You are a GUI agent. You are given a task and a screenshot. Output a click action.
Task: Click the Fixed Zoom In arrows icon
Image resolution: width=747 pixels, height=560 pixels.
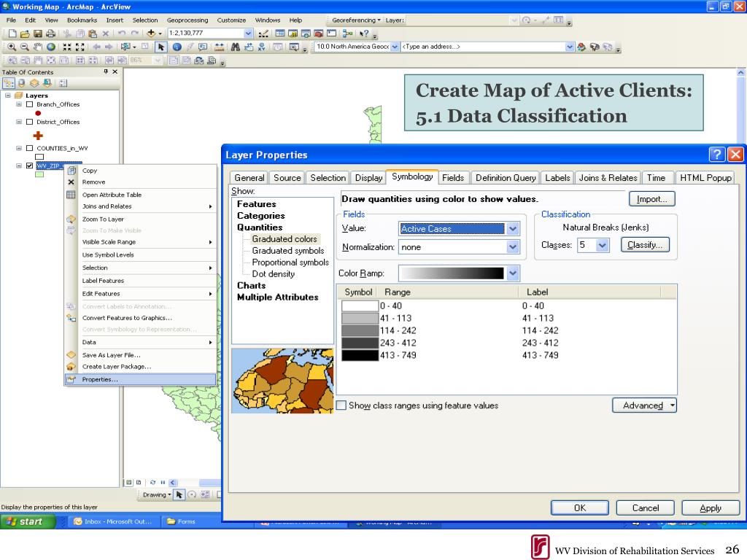67,47
